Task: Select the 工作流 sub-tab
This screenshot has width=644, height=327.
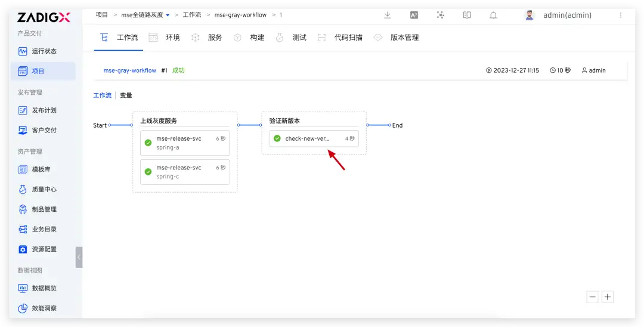Action: pyautogui.click(x=103, y=95)
